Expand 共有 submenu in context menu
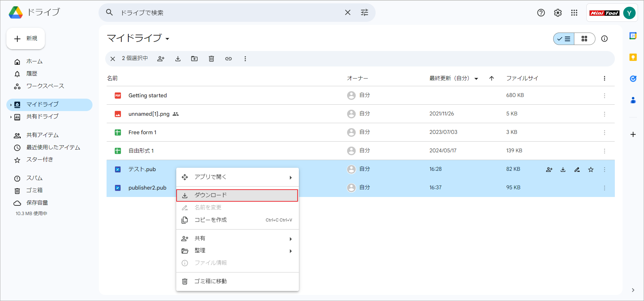Viewport: 644px width, 301px height. [x=238, y=239]
